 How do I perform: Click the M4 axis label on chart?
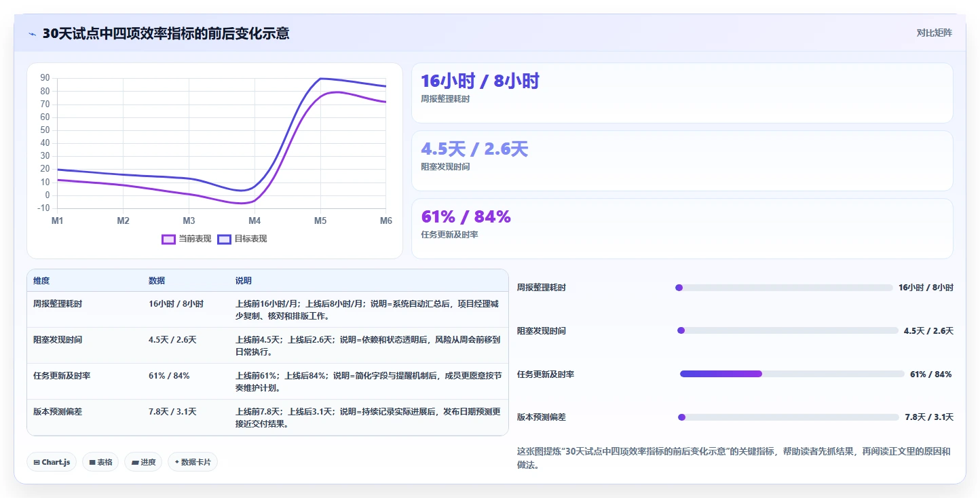(255, 221)
